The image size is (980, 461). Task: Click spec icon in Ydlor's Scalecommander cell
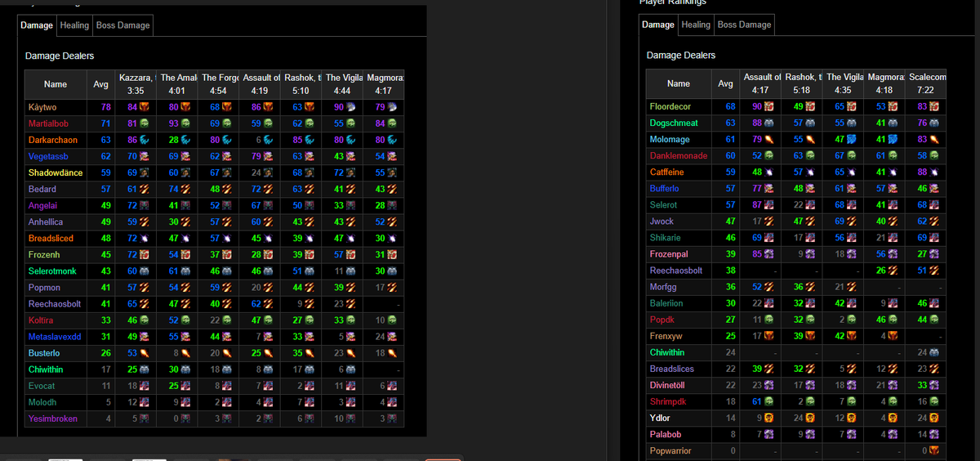[934, 418]
